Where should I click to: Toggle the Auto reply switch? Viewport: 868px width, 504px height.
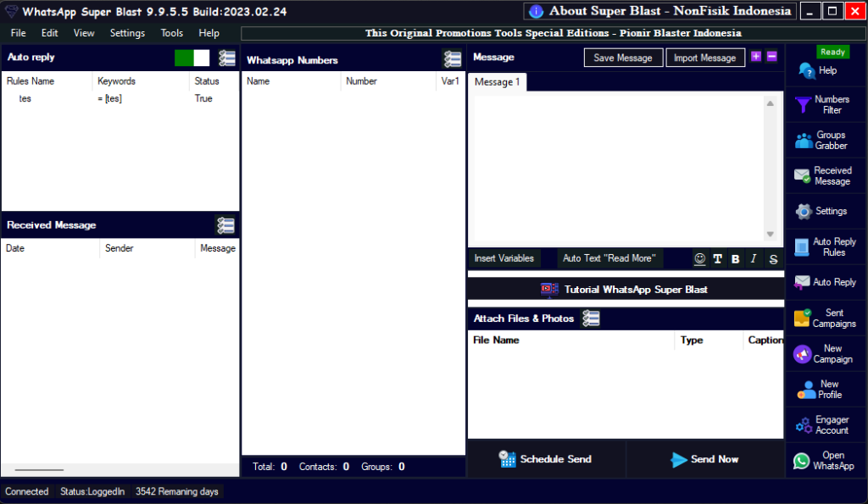192,58
